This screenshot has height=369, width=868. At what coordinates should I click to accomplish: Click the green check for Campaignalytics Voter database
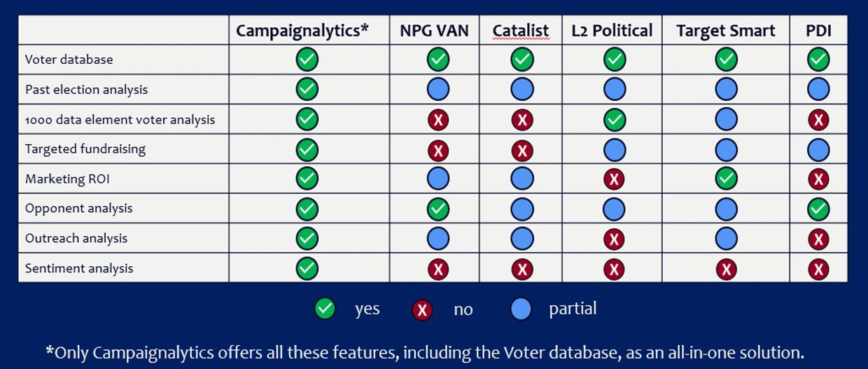pos(307,60)
